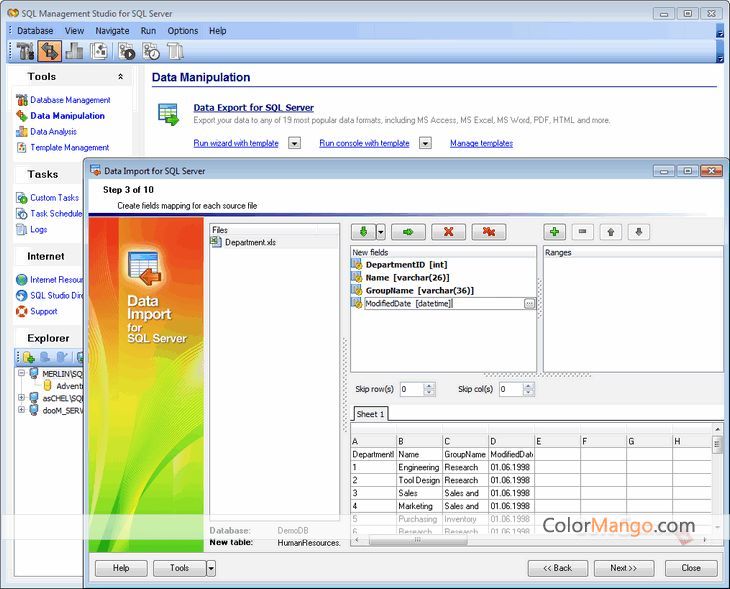Click the Next >> button
The width and height of the screenshot is (730, 589).
point(623,568)
